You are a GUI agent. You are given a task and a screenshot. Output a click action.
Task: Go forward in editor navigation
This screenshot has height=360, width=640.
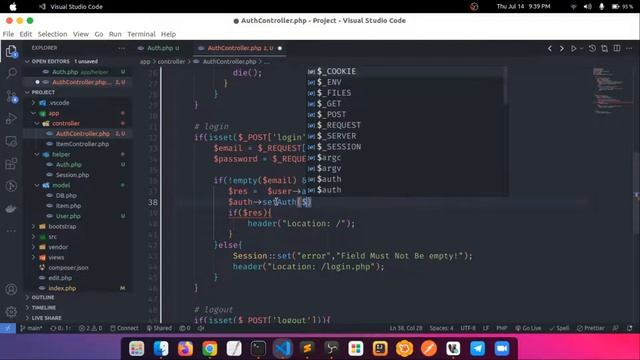pos(562,48)
